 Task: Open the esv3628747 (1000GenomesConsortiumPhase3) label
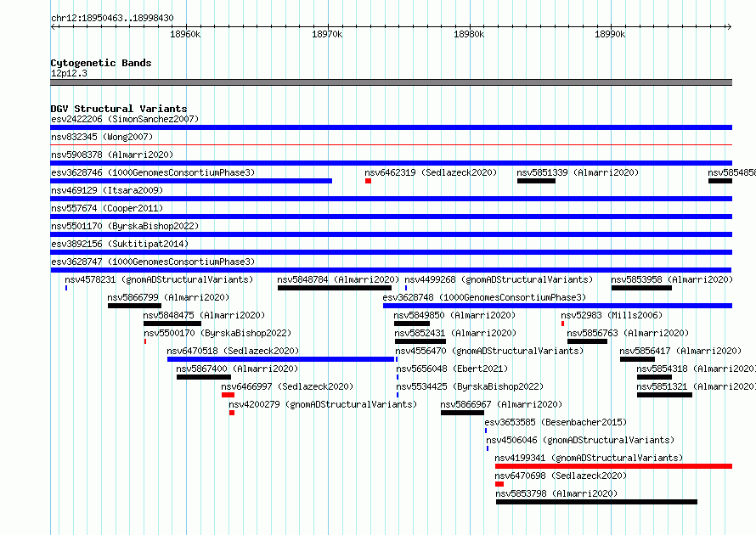(153, 262)
